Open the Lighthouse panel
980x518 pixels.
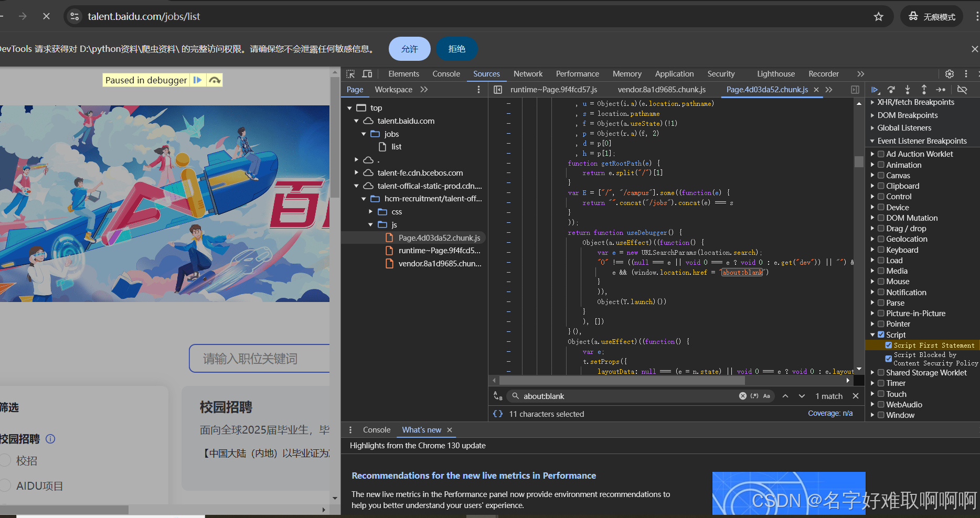coord(775,74)
